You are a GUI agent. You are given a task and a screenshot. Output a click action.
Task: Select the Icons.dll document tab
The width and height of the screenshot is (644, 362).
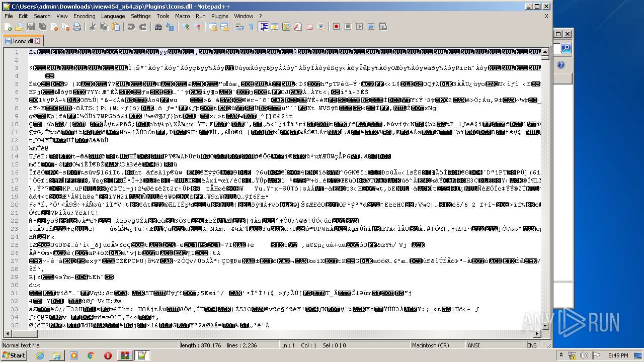22,41
